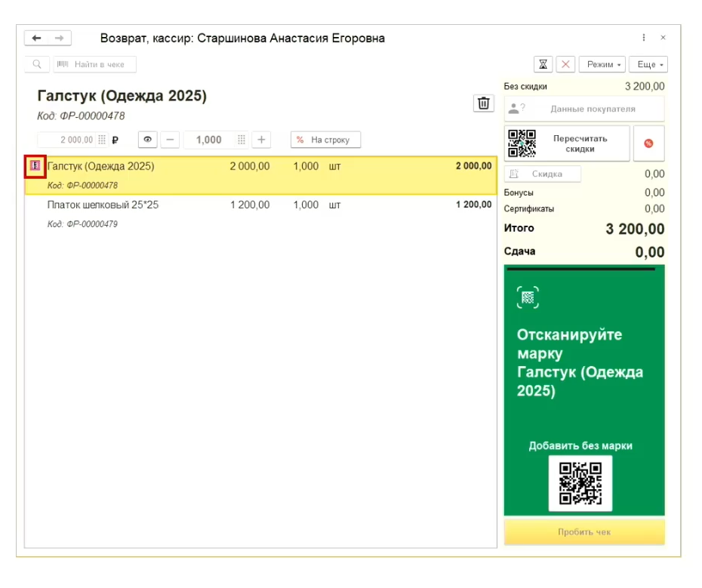Click the red X cancel receipt button
Image resolution: width=702 pixels, height=588 pixels.
(x=565, y=64)
